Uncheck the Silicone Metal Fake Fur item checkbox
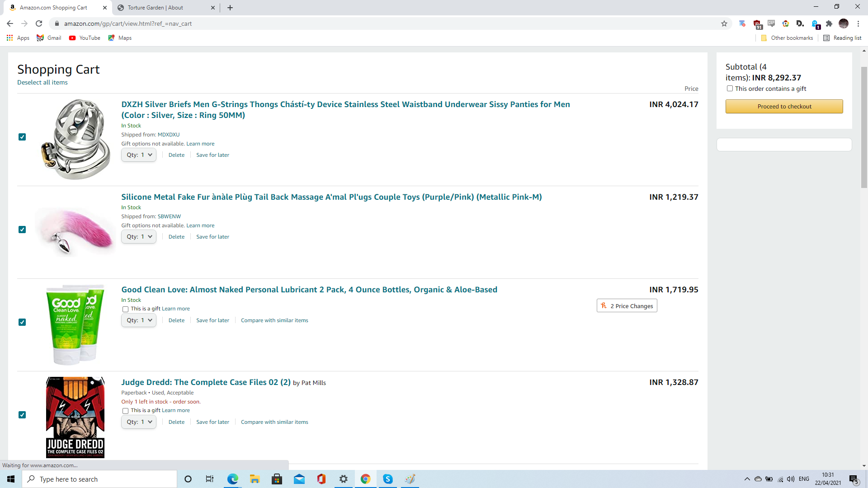The width and height of the screenshot is (868, 488). (x=22, y=230)
